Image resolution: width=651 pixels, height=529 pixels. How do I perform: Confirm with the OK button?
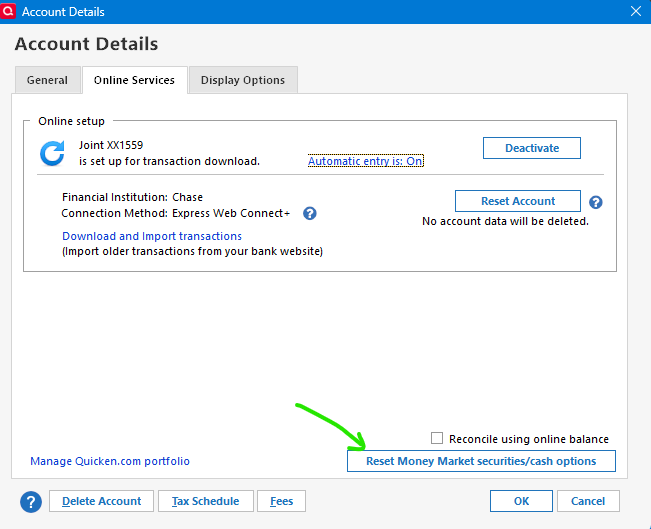(521, 501)
